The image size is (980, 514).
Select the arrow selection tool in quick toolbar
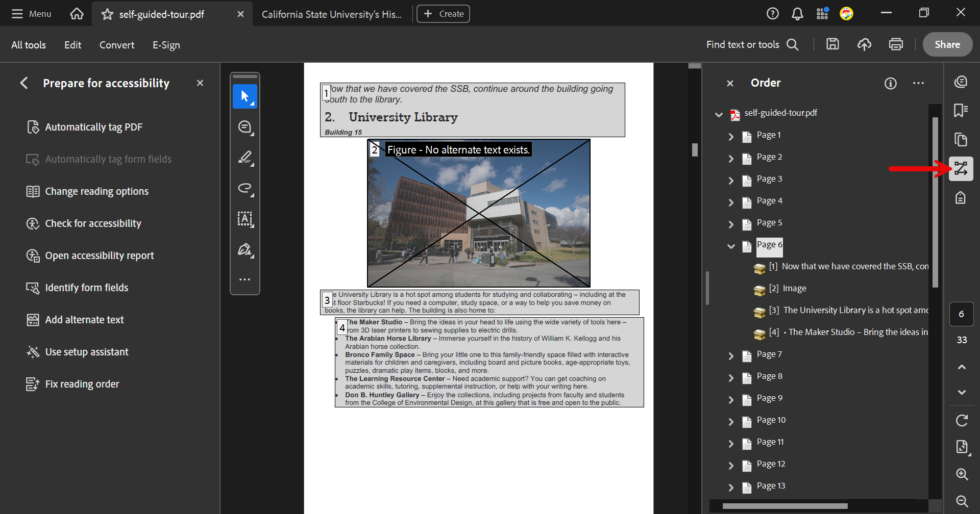(245, 96)
